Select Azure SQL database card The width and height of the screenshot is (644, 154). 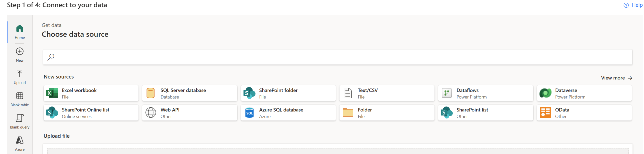coord(288,113)
